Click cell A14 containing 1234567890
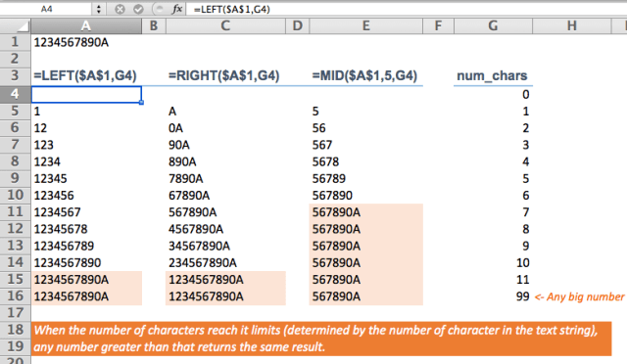This screenshot has height=364, width=627. click(x=86, y=262)
